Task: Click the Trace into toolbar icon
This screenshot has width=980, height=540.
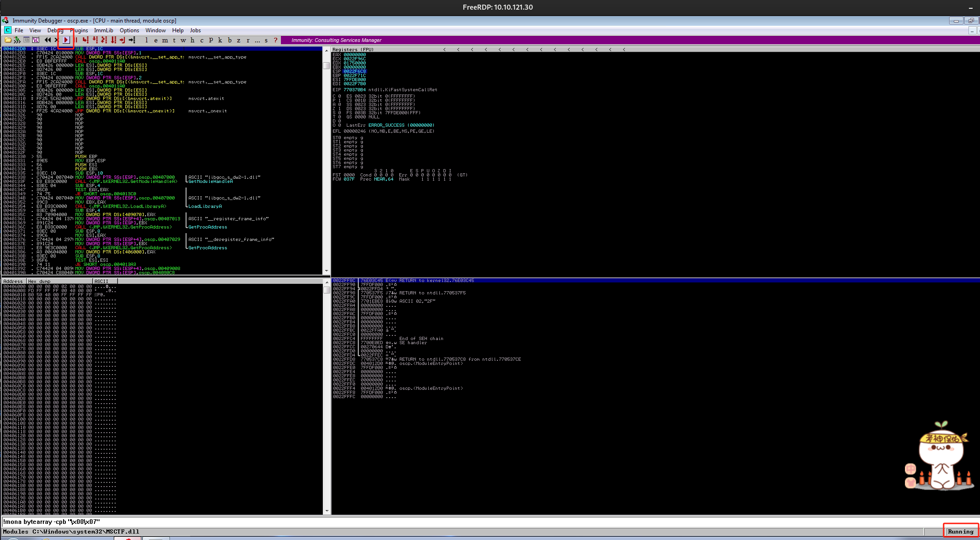Action: (x=104, y=40)
